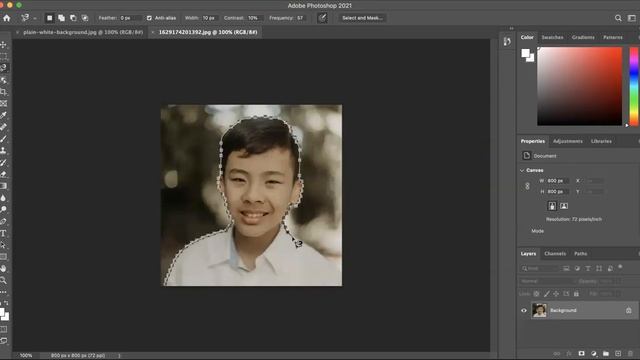Set canvas to portrait orientation
Screen dimensions: 640x360
point(552,206)
